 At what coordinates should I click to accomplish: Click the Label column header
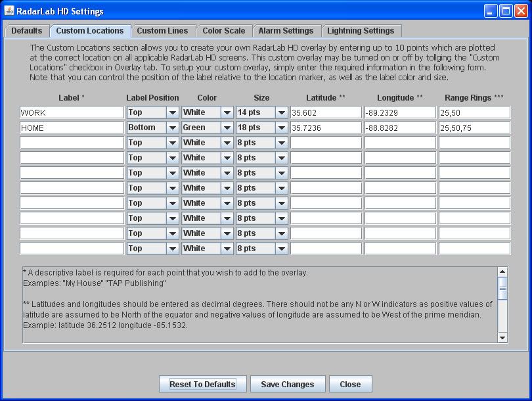coord(71,98)
